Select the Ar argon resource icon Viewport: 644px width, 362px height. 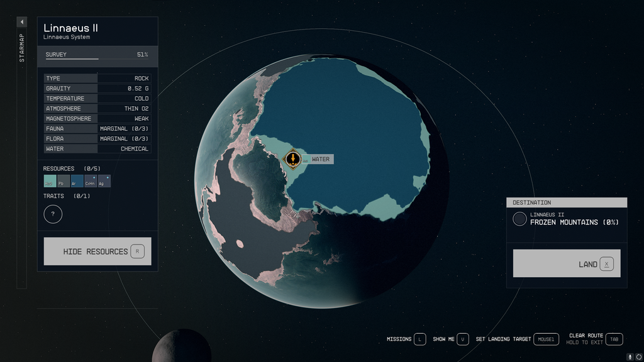click(76, 181)
